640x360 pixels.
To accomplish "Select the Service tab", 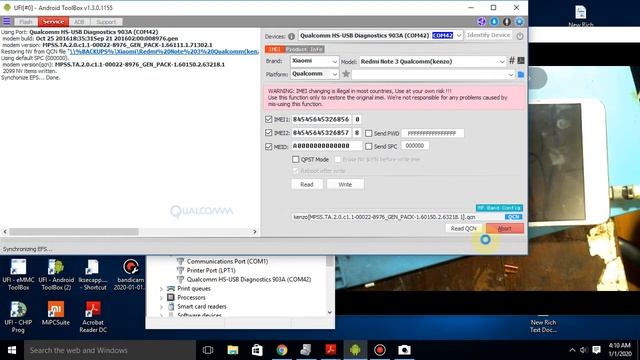I will click(x=53, y=22).
